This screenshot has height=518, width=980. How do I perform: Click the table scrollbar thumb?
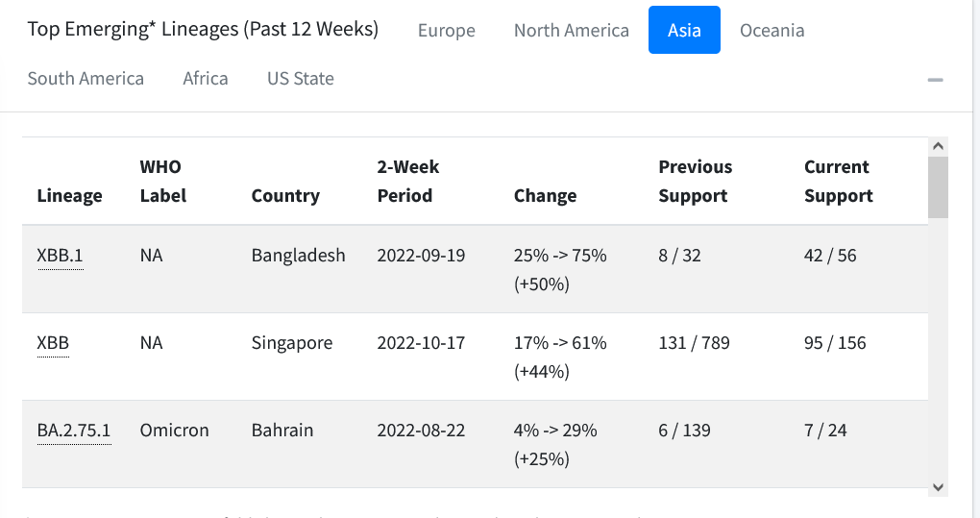pyautogui.click(x=938, y=187)
